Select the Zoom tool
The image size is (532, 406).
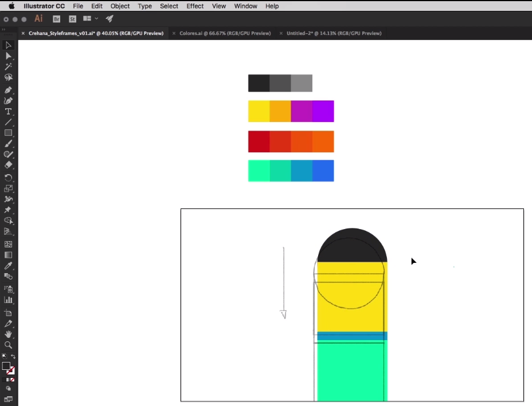8,345
